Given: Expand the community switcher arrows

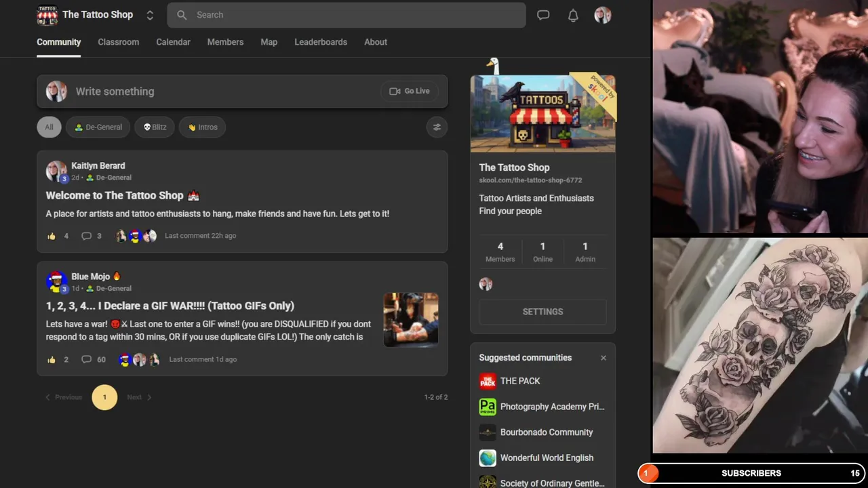Looking at the screenshot, I should pos(150,15).
